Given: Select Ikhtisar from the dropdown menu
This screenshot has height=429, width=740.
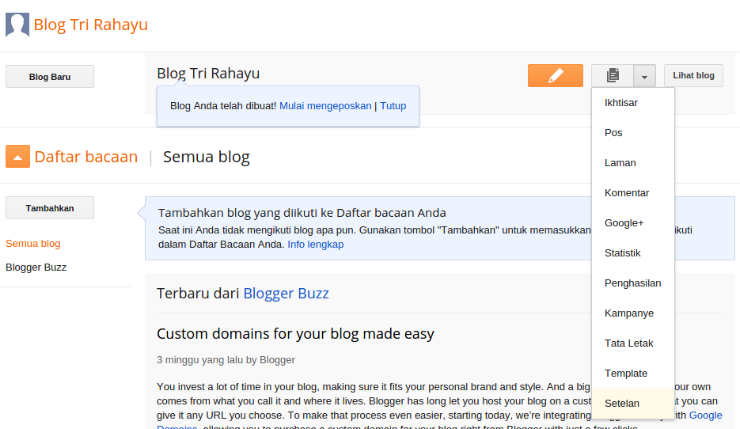Looking at the screenshot, I should pos(621,103).
